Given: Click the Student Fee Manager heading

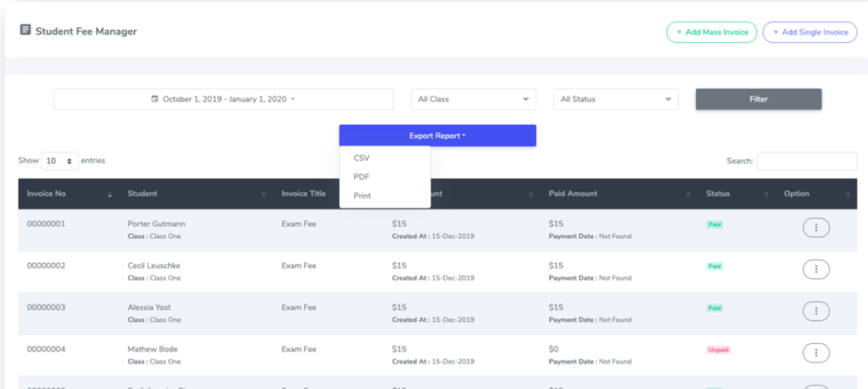Looking at the screenshot, I should (86, 31).
